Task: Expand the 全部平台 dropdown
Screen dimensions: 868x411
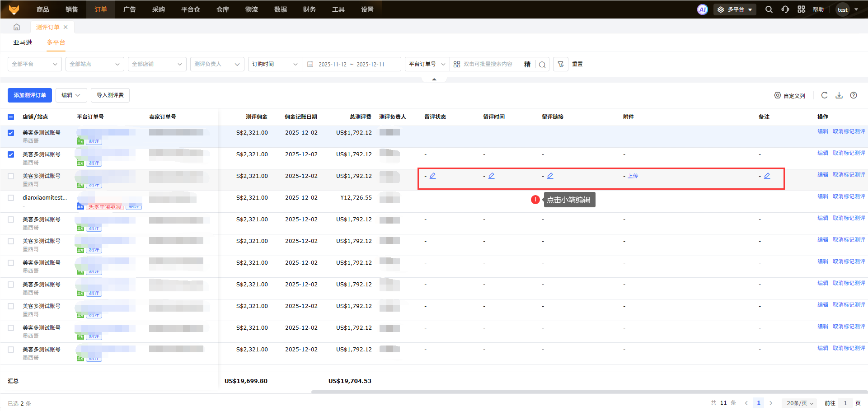Action: point(35,64)
